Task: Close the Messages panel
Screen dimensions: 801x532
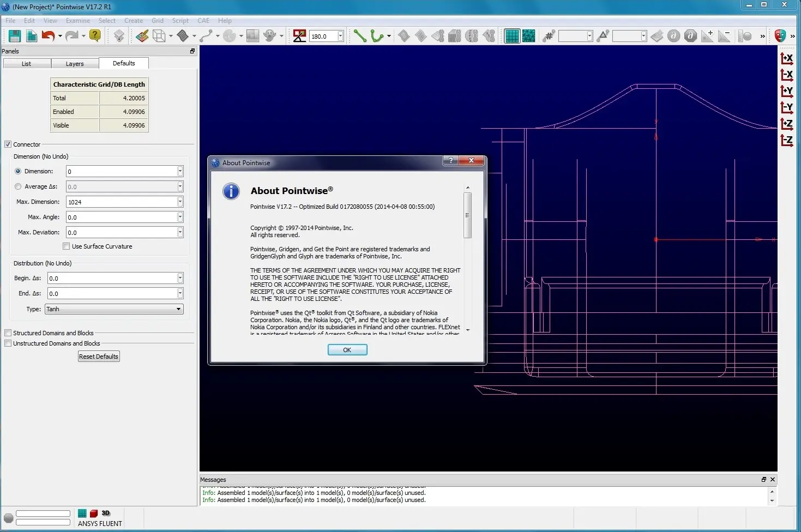Action: pos(773,480)
